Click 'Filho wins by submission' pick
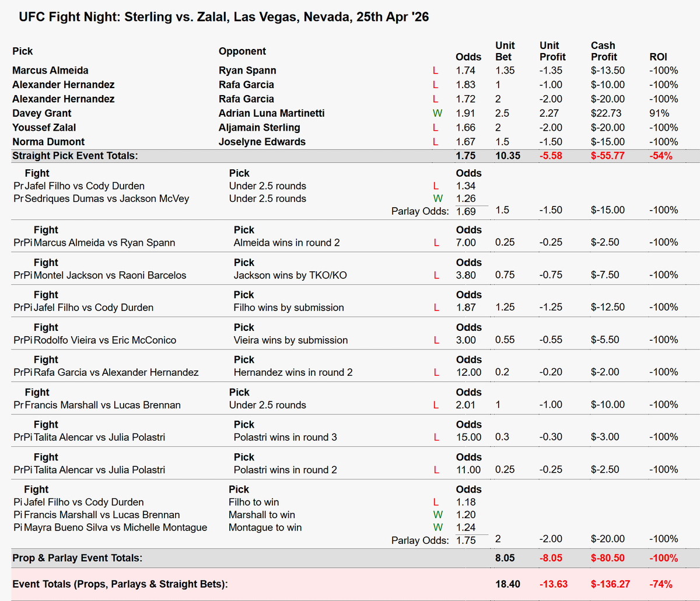This screenshot has height=601, width=700. pos(289,308)
